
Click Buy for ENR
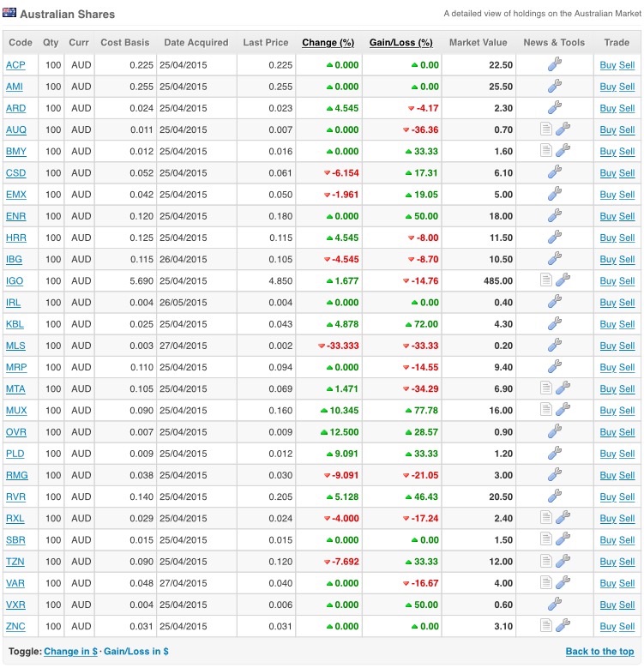608,216
